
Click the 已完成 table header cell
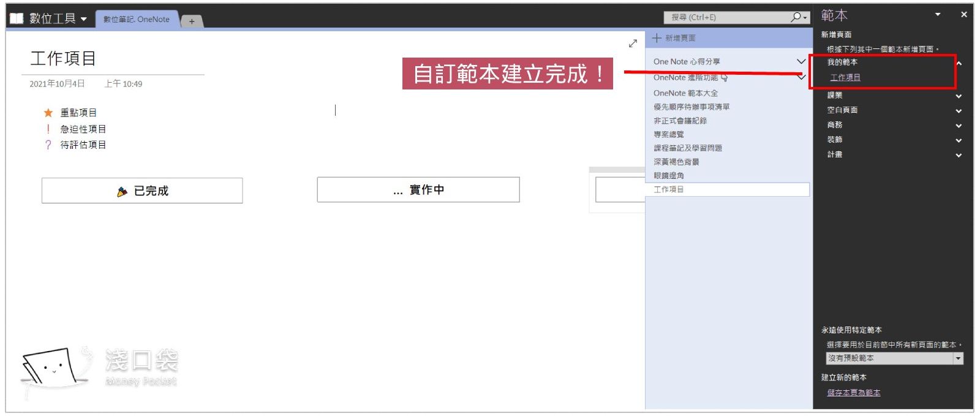142,191
